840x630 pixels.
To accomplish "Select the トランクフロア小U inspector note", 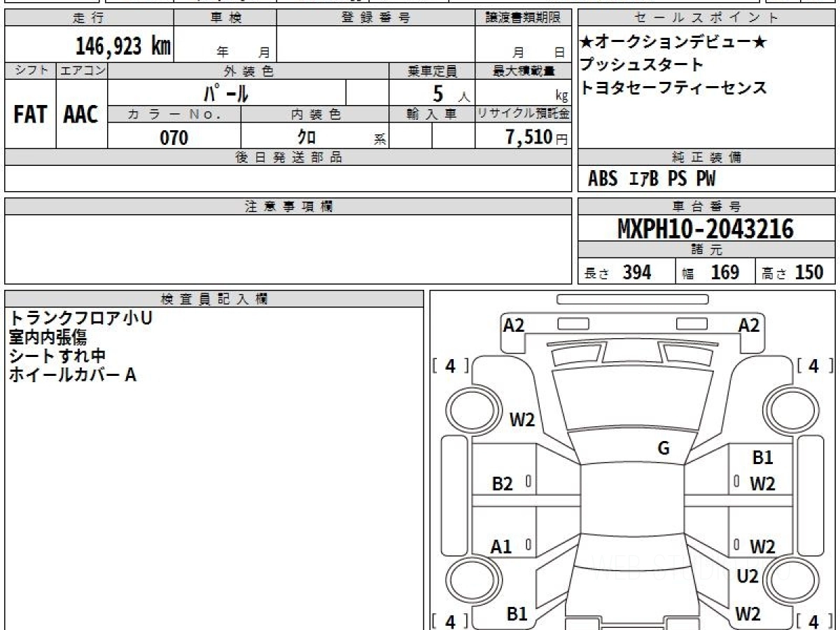I will (x=80, y=318).
